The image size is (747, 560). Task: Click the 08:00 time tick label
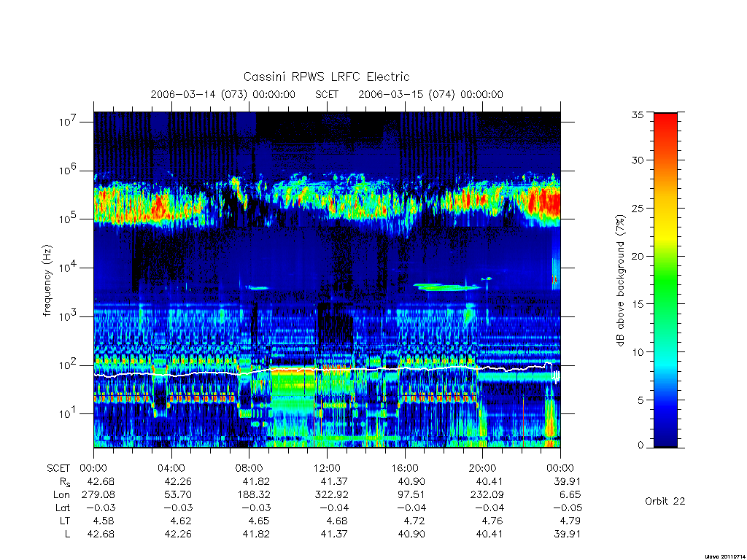point(249,469)
